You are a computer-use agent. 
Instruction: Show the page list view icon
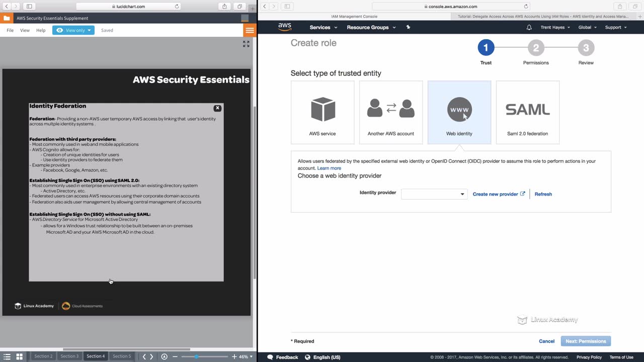[7, 356]
